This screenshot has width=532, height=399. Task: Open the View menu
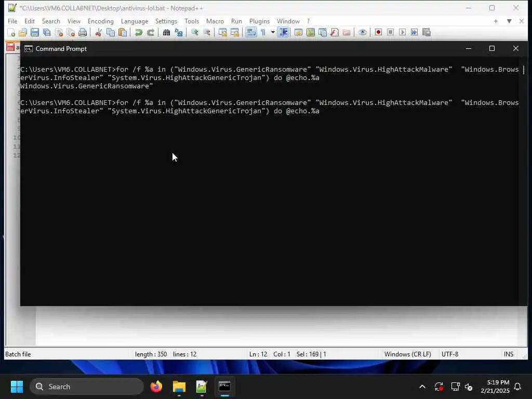point(74,21)
